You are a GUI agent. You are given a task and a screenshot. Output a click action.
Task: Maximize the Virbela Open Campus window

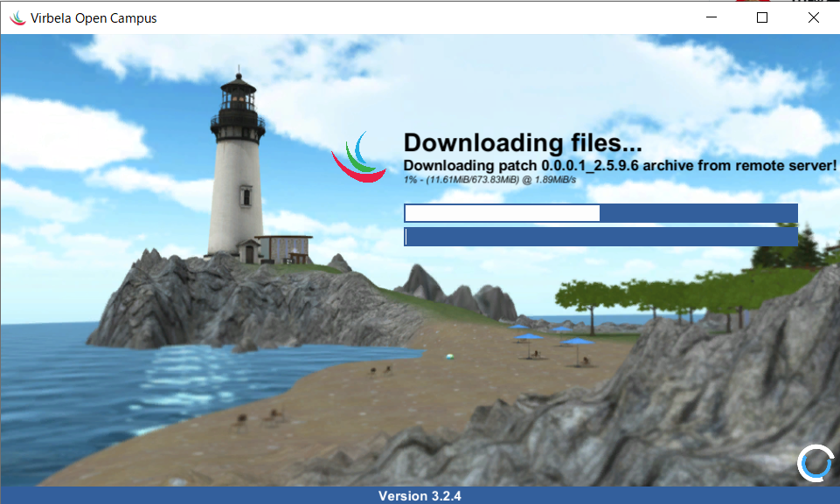pos(762,17)
